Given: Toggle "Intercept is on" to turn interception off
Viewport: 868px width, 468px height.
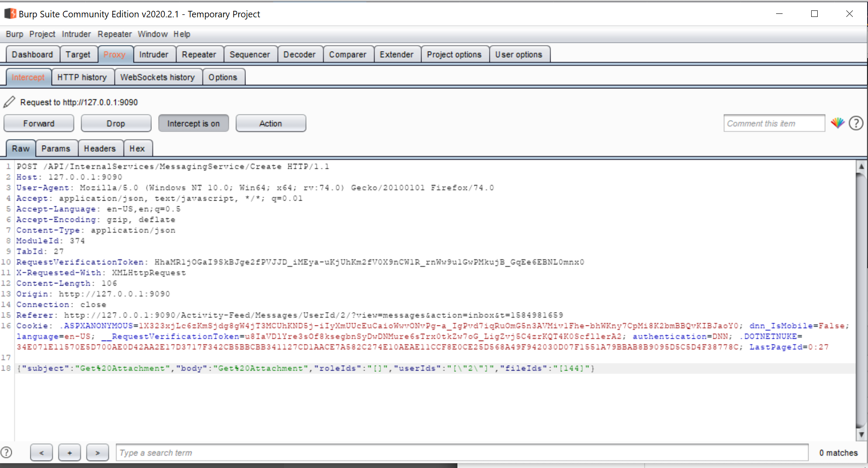Looking at the screenshot, I should tap(193, 123).
